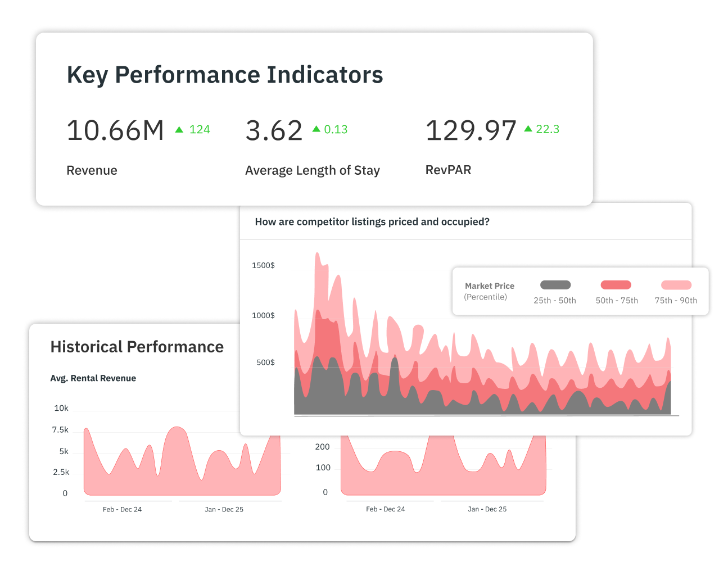Click the 200 axis label on right chart
The height and width of the screenshot is (562, 728).
[x=323, y=447]
